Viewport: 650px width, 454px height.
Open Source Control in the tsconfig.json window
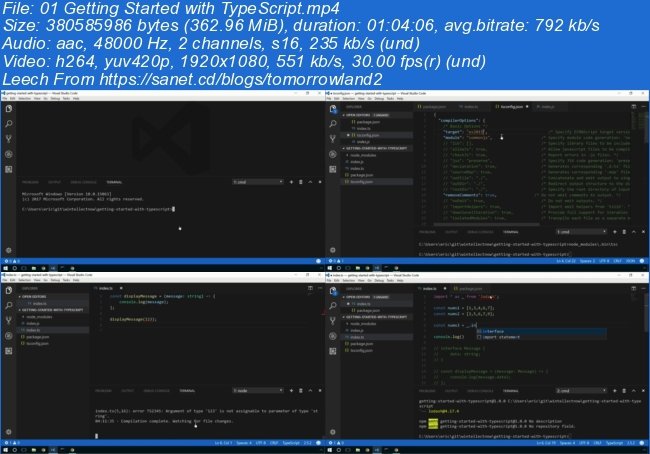point(333,139)
